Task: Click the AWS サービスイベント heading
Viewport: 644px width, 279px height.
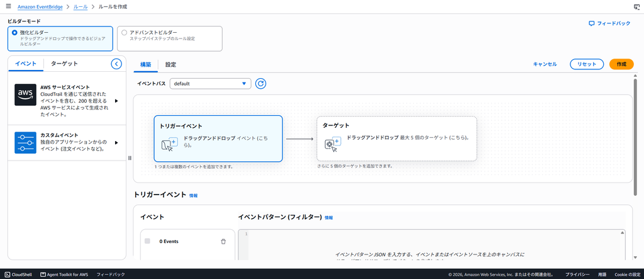Action: click(x=65, y=88)
